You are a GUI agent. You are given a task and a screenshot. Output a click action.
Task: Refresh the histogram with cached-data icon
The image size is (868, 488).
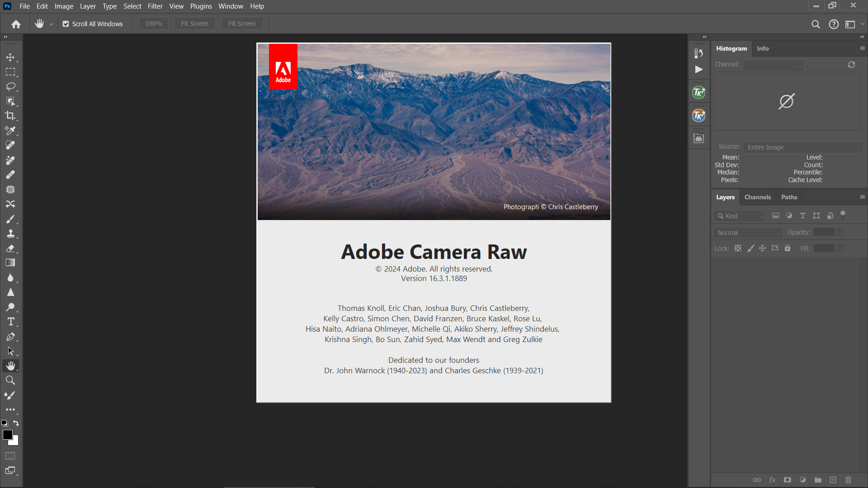tap(851, 65)
